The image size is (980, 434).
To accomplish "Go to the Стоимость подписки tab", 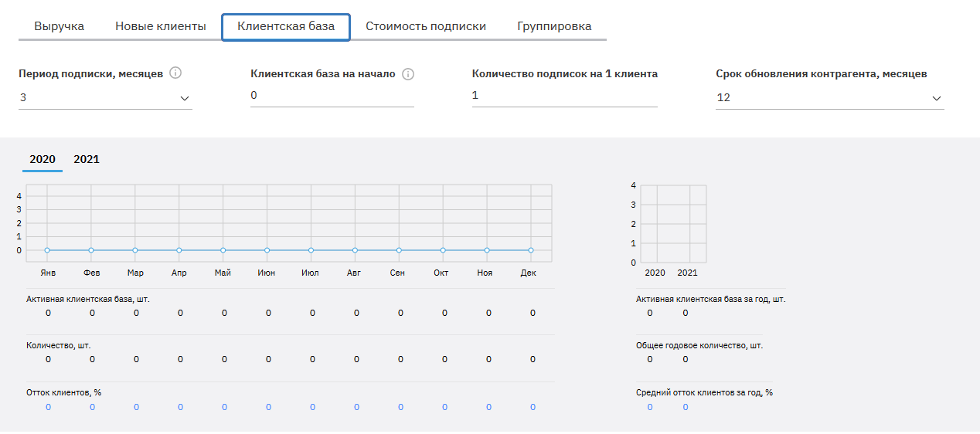I will 426,26.
